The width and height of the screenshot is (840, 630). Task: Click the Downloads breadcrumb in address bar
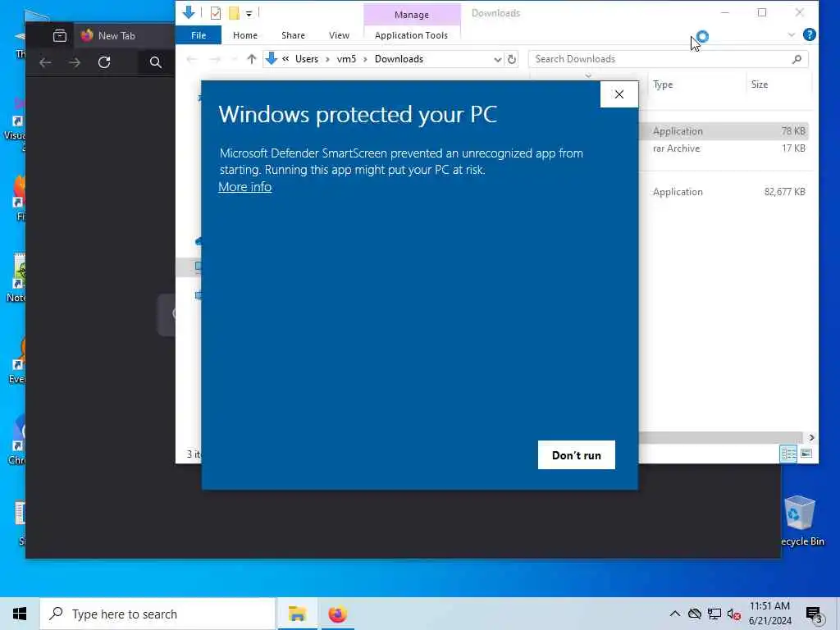pyautogui.click(x=399, y=59)
